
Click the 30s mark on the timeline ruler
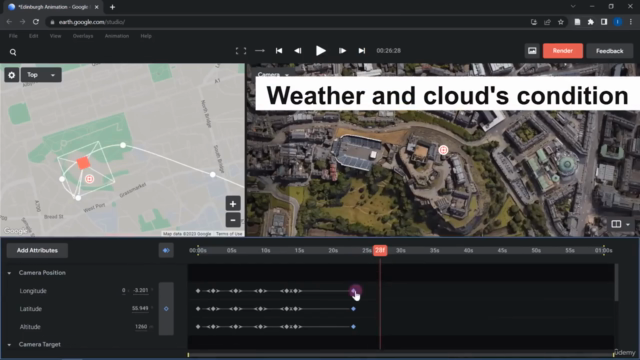point(401,250)
